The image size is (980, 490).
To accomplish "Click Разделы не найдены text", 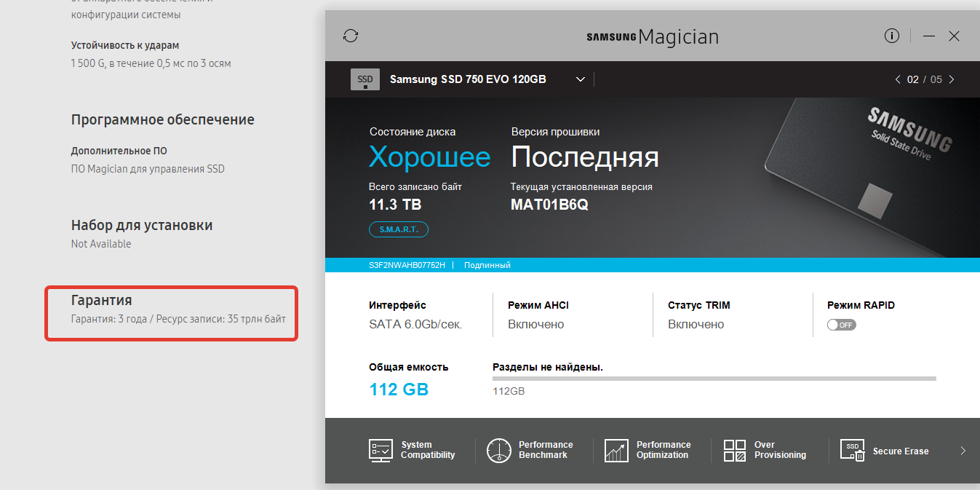I will (548, 367).
